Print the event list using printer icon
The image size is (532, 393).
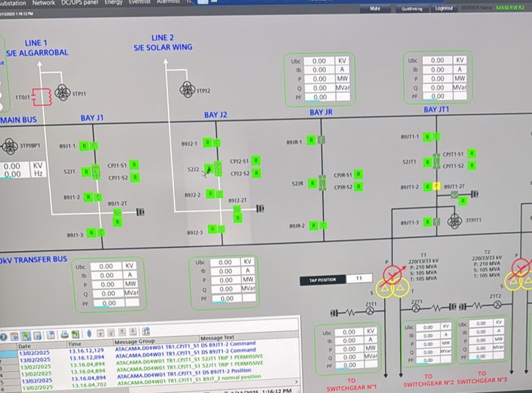[64, 333]
